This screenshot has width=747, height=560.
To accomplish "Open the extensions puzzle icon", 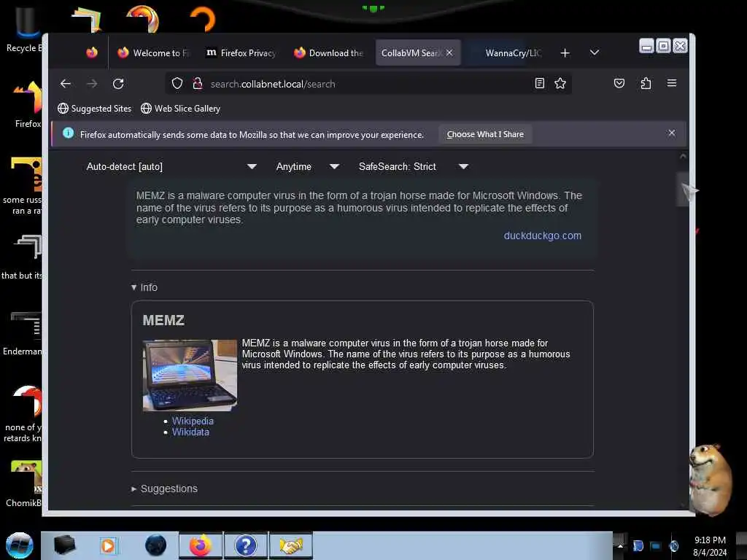I will pos(646,83).
